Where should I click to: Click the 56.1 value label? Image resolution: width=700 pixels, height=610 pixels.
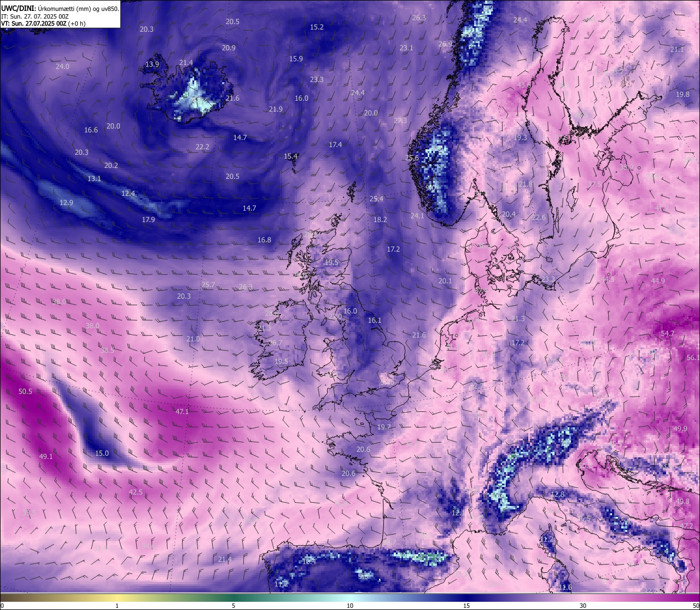(693, 357)
